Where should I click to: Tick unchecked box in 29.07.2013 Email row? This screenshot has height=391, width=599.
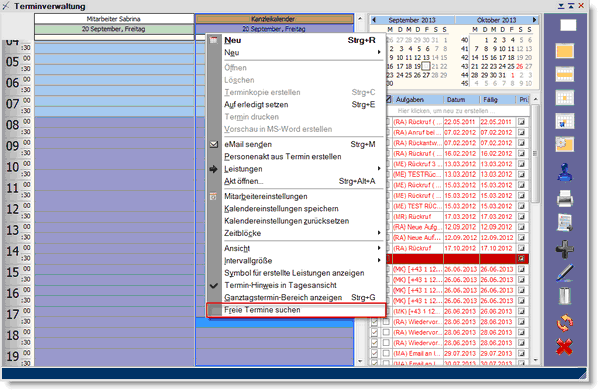click(x=386, y=354)
